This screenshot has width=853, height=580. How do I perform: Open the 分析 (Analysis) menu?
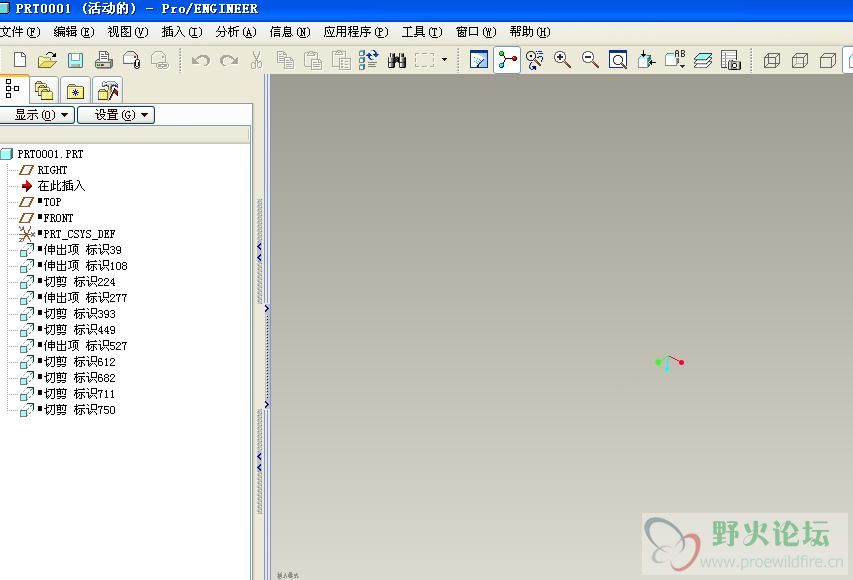236,32
